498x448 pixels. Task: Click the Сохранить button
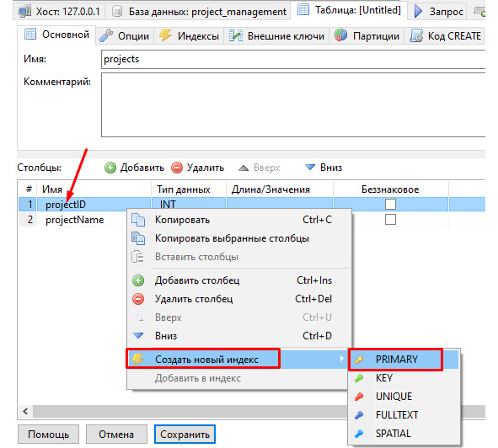(x=185, y=434)
